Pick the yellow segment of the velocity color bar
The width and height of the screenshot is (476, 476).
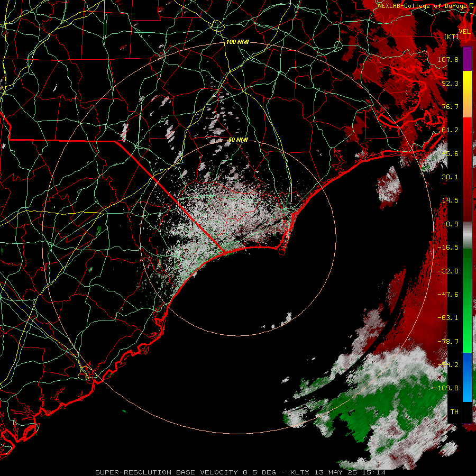pyautogui.click(x=467, y=94)
